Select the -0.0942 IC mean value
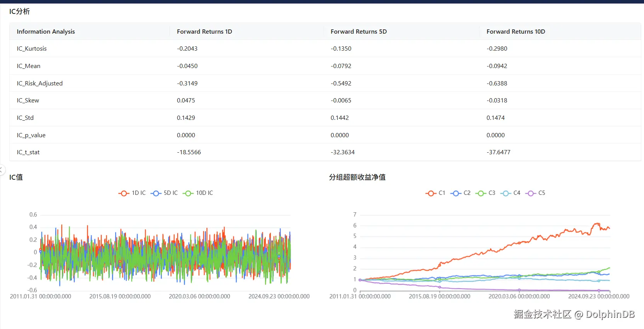This screenshot has height=329, width=644. tap(497, 66)
